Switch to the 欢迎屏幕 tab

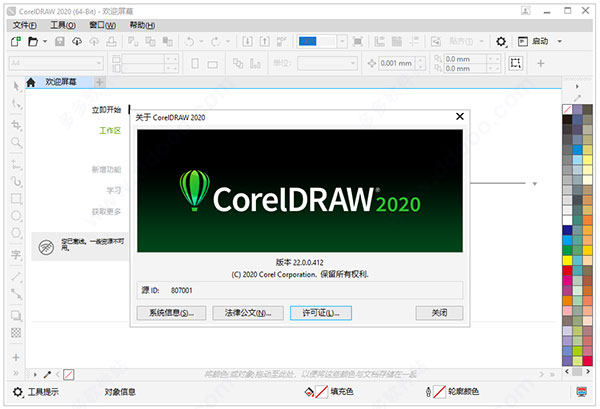[60, 82]
